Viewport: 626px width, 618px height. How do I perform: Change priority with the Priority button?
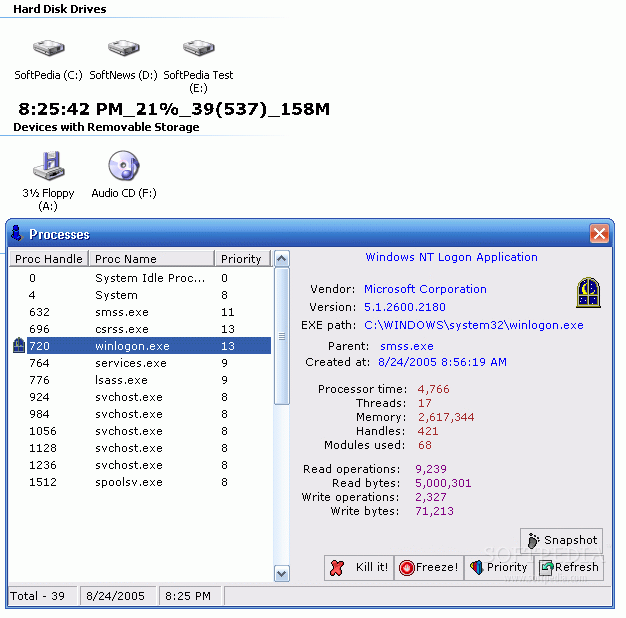click(499, 567)
